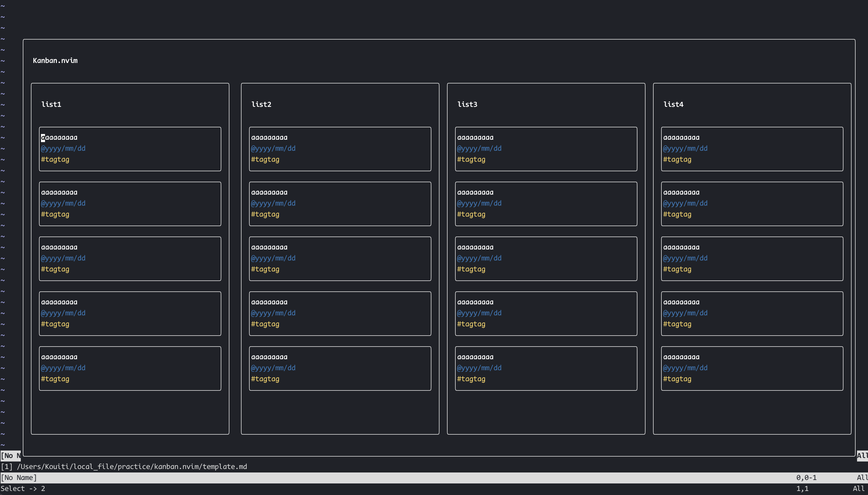Select the bottom card title in list2

click(x=269, y=357)
